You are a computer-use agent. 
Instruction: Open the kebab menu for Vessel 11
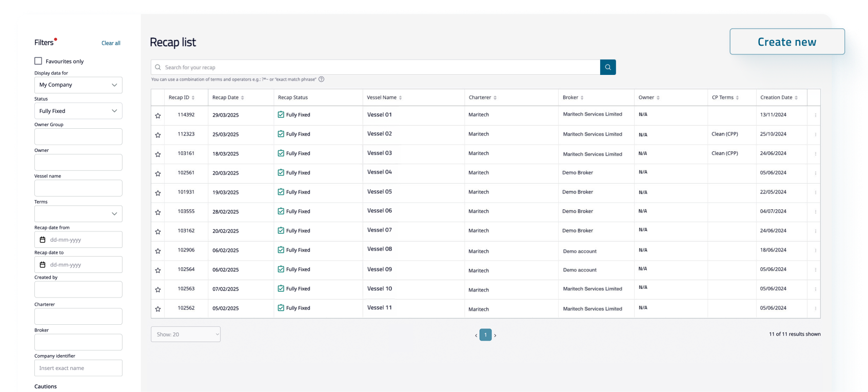coord(815,309)
